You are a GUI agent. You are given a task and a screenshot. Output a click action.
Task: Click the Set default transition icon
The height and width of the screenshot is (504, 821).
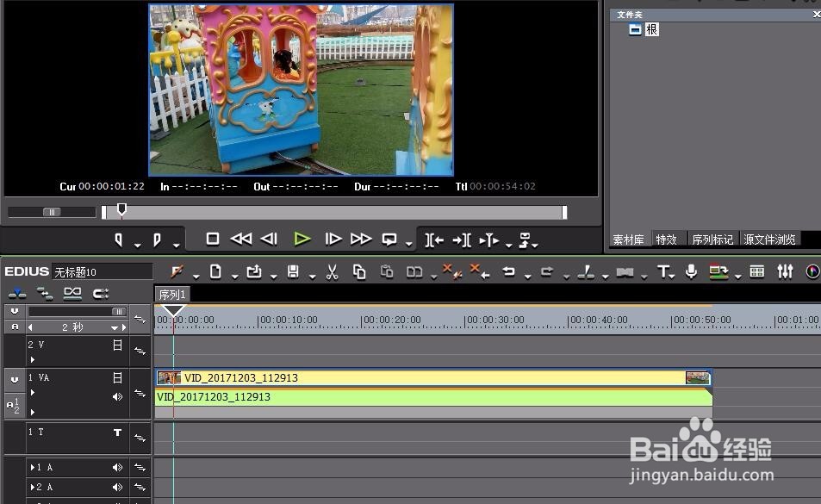pyautogui.click(x=625, y=272)
